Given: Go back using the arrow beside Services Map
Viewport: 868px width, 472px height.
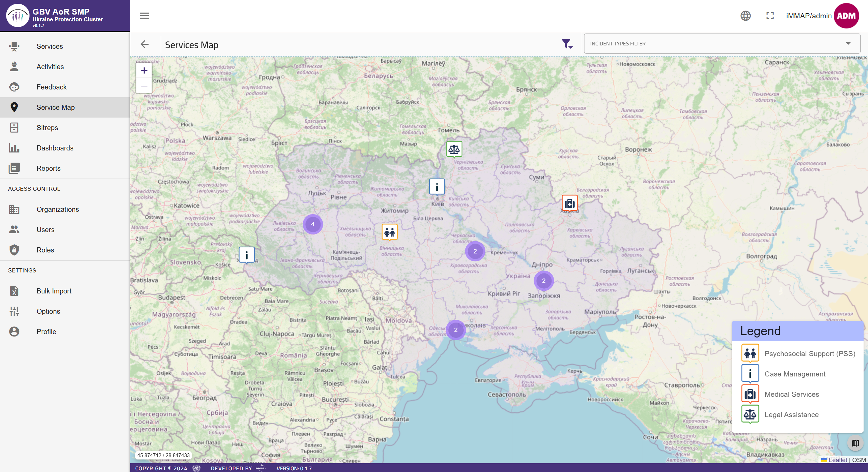Looking at the screenshot, I should click(145, 44).
